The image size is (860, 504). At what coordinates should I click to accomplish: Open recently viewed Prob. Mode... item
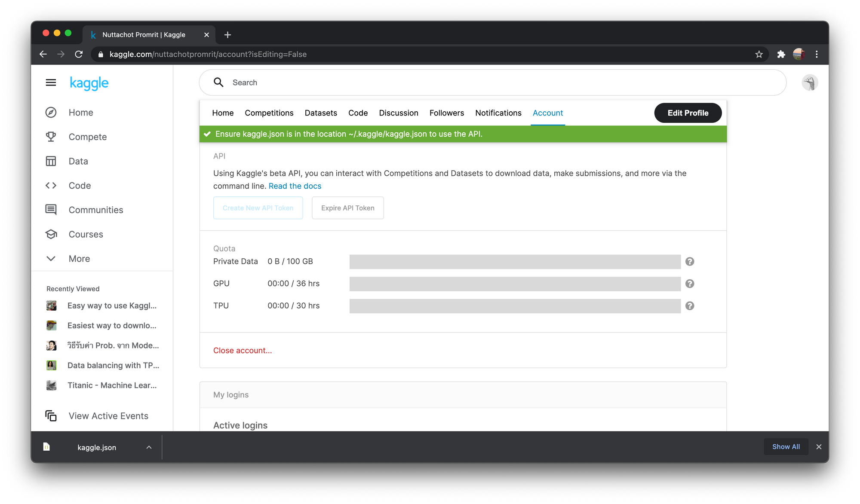pos(113,345)
